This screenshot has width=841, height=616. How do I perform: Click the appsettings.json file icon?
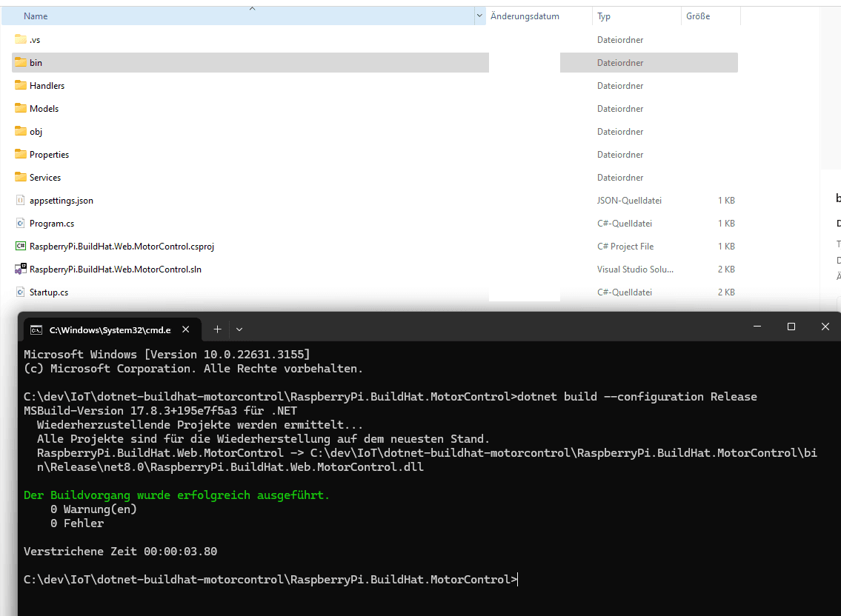21,200
